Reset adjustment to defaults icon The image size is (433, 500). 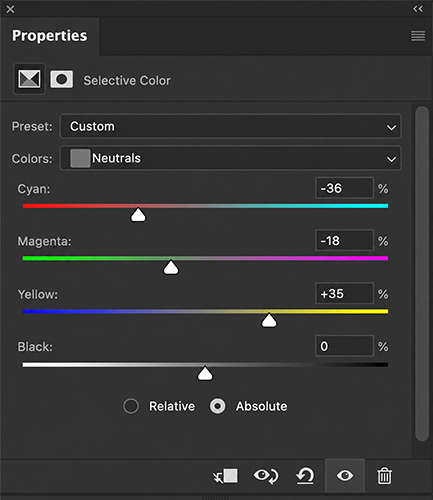[305, 476]
